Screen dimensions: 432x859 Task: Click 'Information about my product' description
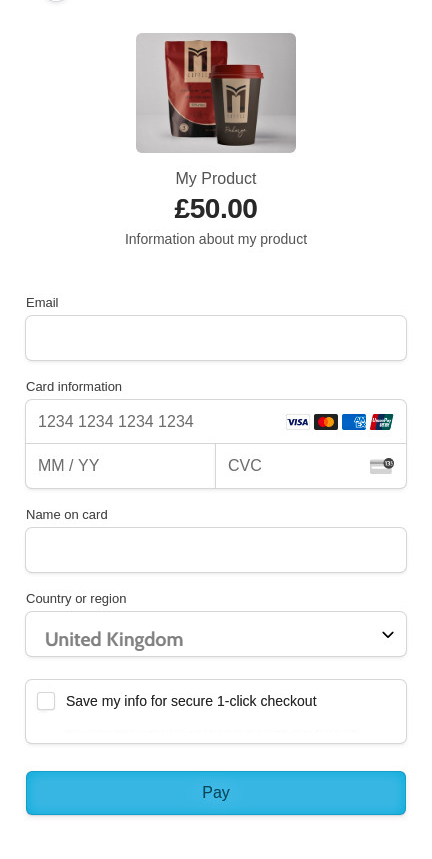click(x=216, y=239)
